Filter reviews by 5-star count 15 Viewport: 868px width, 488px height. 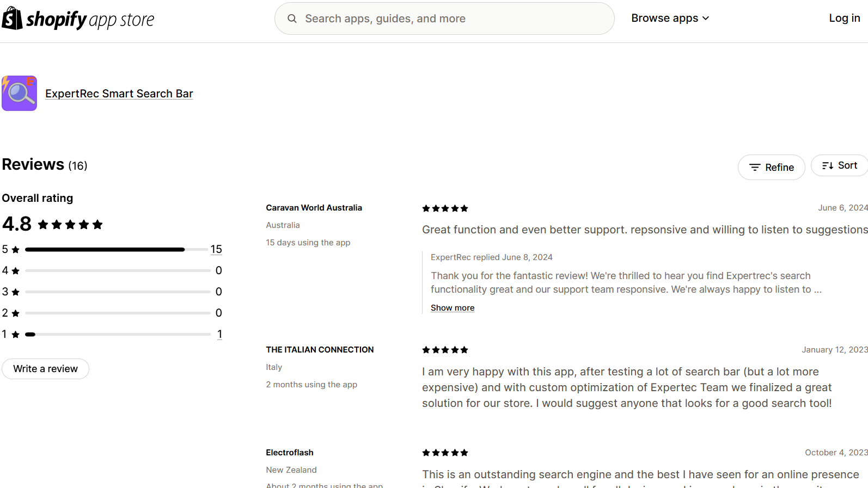[x=216, y=249]
